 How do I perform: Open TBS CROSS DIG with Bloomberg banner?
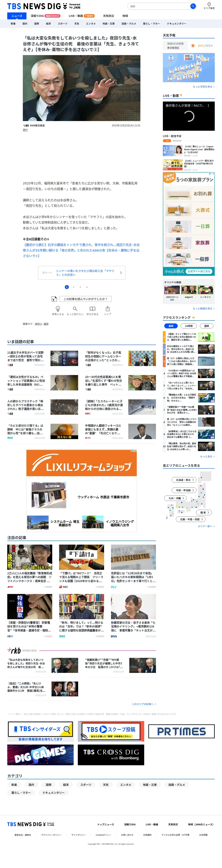click(x=111, y=755)
